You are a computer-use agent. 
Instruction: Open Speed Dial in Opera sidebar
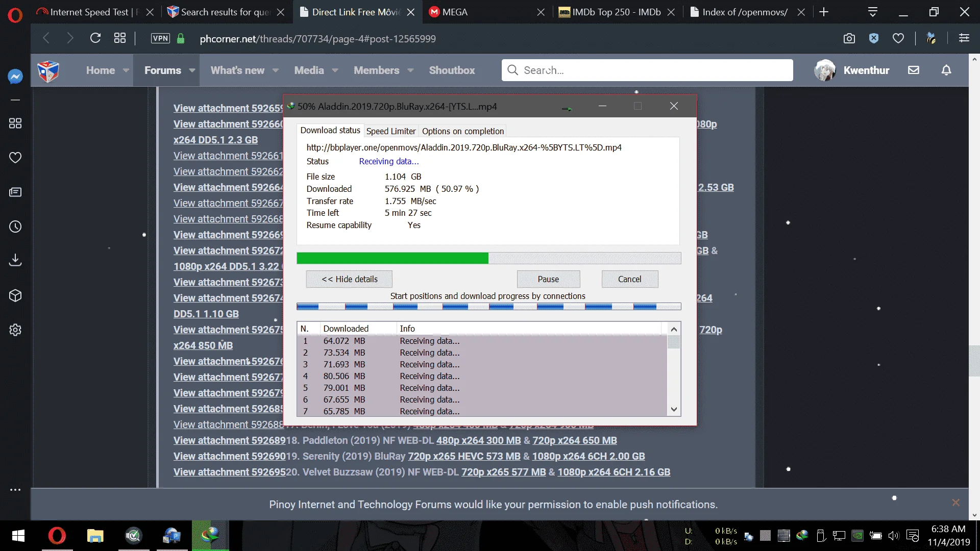(x=15, y=123)
